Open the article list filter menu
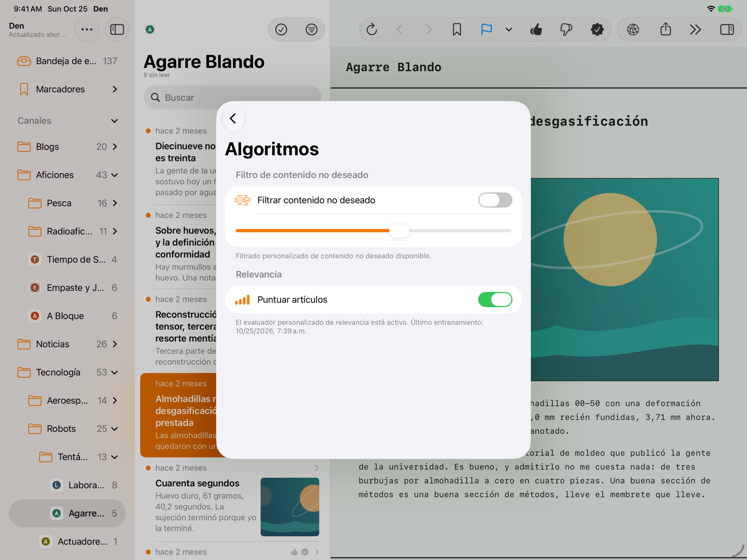747x560 pixels. (x=312, y=30)
